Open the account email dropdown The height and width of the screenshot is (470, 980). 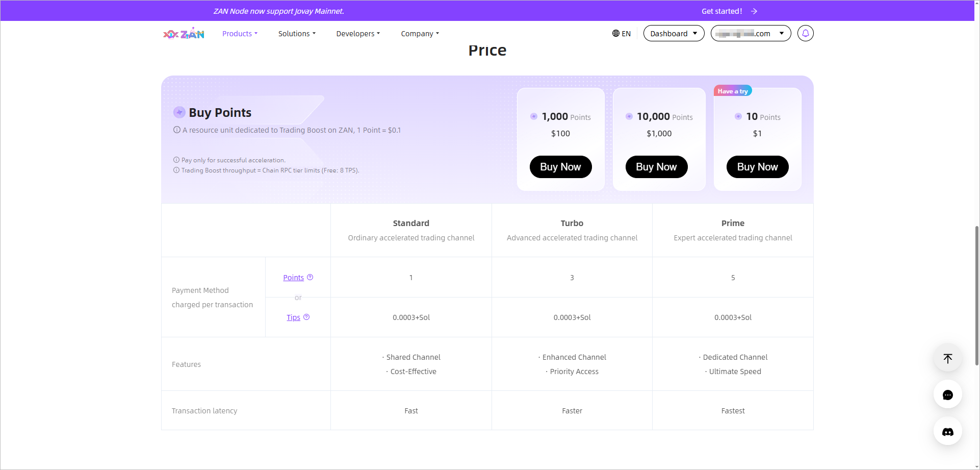751,33
